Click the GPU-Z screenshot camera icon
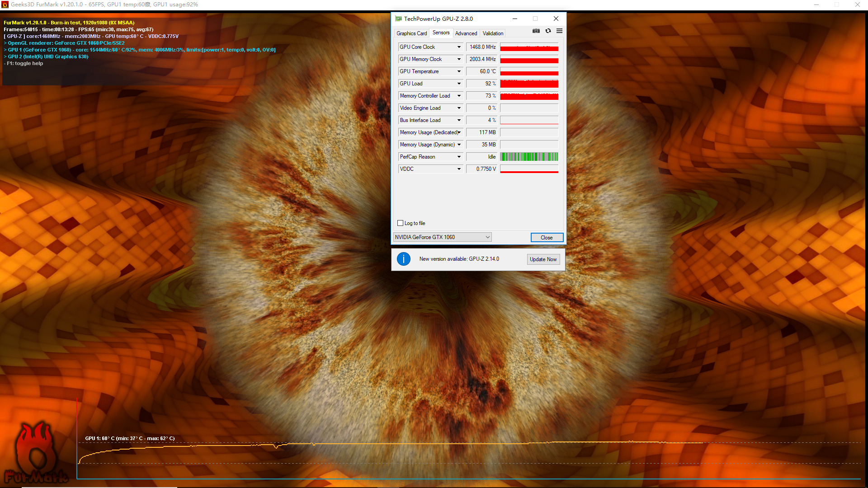The height and width of the screenshot is (488, 868). [x=536, y=31]
